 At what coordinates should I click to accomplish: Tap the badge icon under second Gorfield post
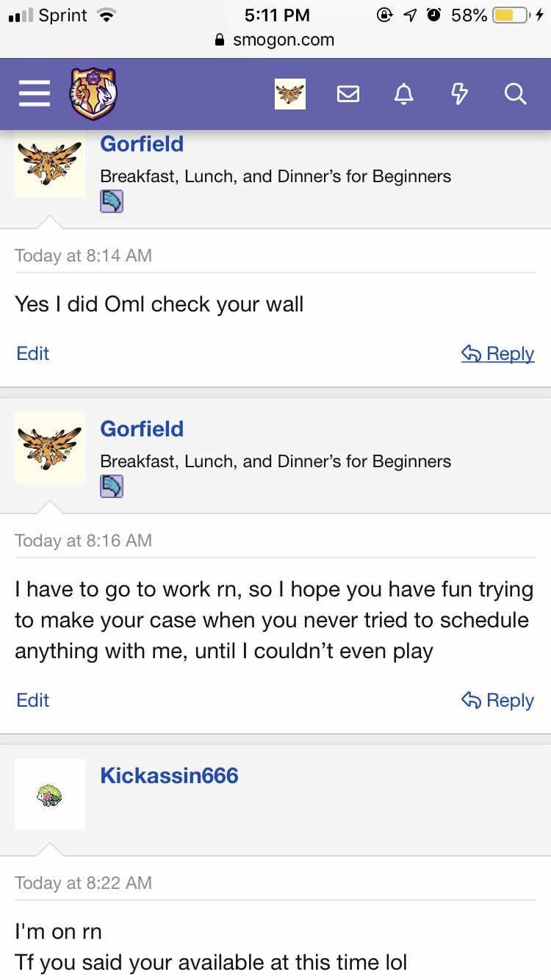tap(112, 486)
